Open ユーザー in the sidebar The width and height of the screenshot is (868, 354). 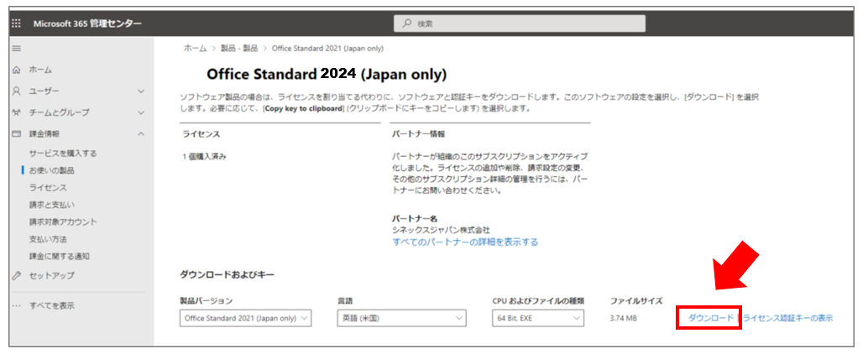[44, 91]
